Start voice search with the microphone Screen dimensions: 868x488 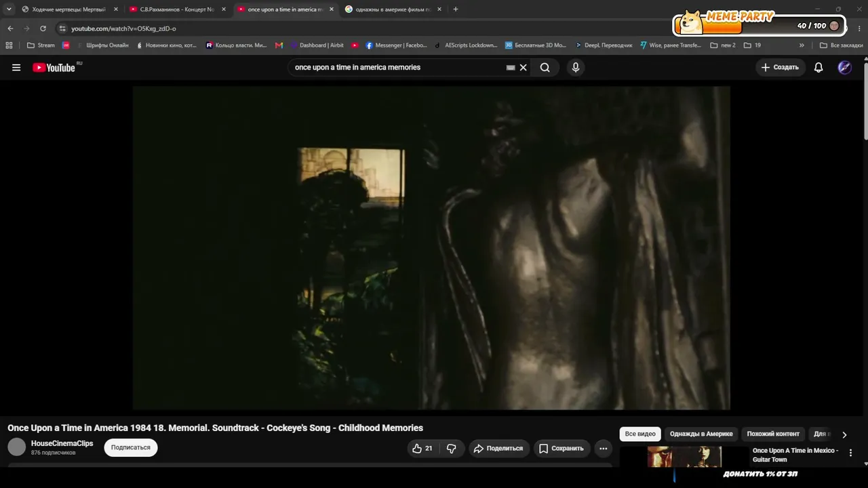coord(576,67)
